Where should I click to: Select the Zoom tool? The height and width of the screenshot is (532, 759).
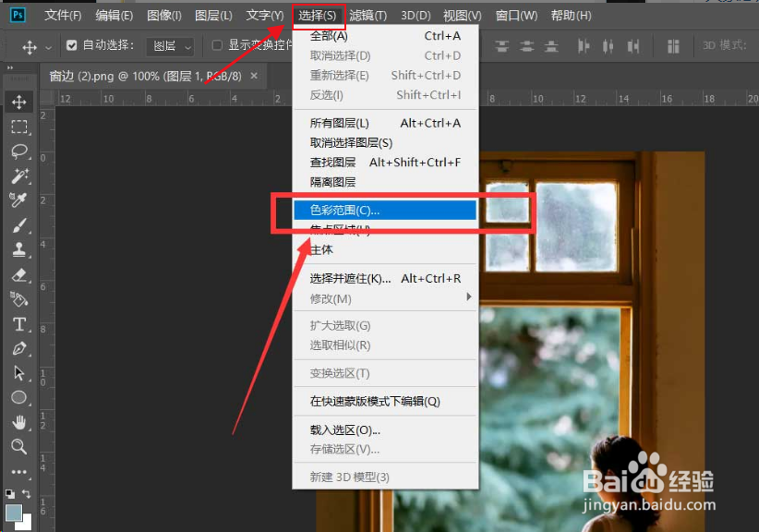18,446
